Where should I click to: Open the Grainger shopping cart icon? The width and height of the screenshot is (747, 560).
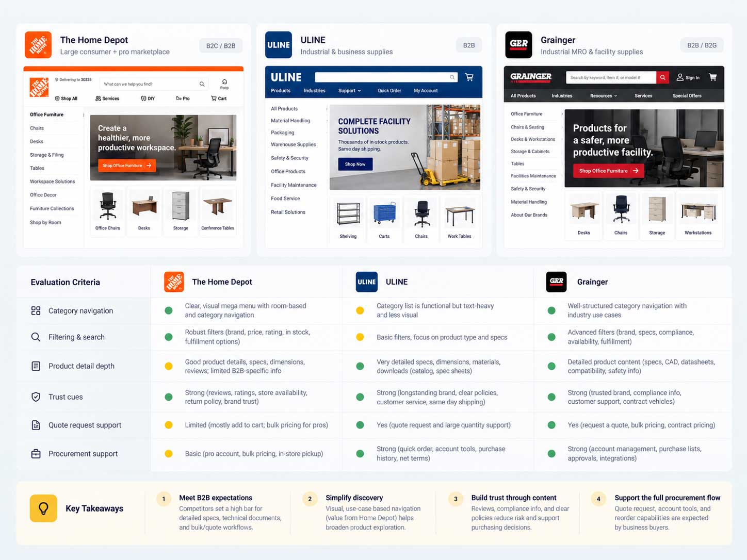click(x=713, y=77)
